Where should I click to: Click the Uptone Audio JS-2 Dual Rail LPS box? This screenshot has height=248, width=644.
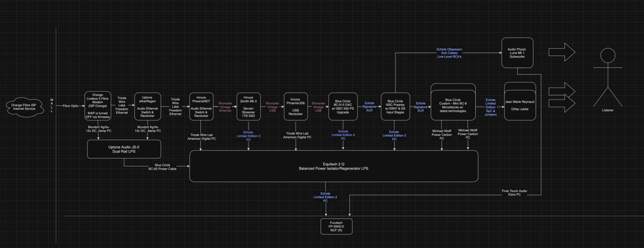(x=124, y=149)
